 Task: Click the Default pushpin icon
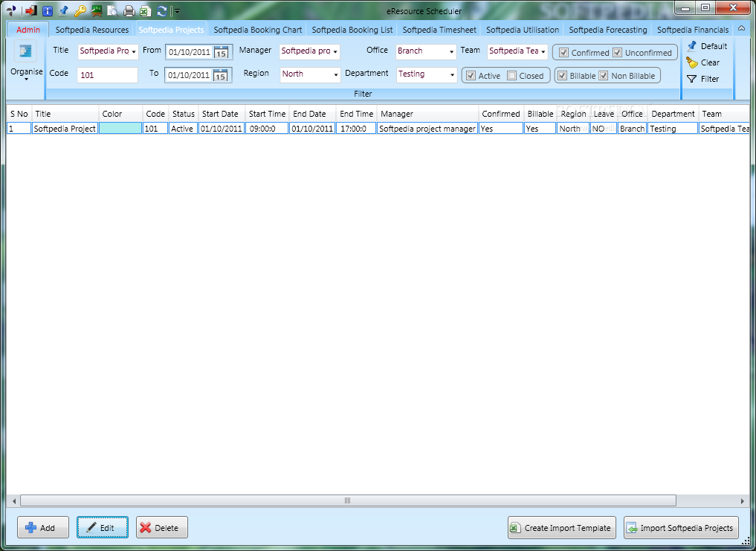pos(692,46)
